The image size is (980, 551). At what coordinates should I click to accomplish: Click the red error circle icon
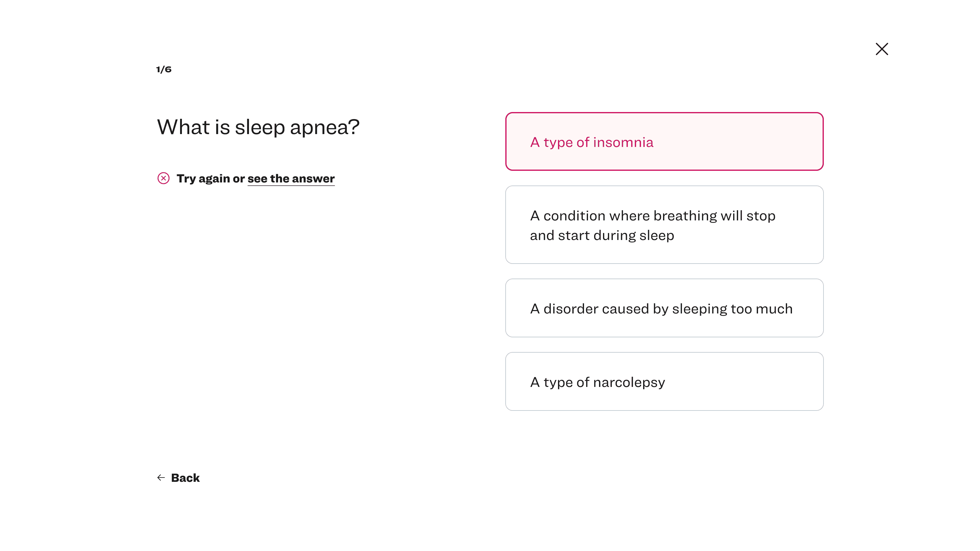point(163,178)
